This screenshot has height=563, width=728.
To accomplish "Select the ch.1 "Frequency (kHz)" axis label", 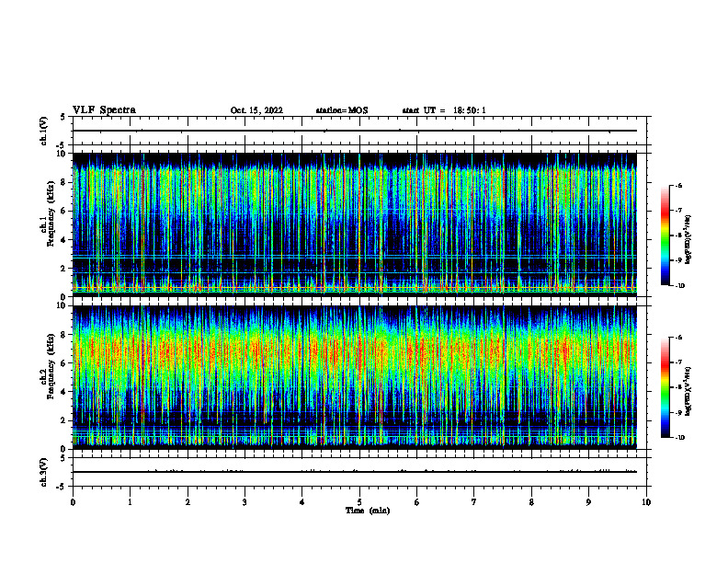I will [51, 213].
